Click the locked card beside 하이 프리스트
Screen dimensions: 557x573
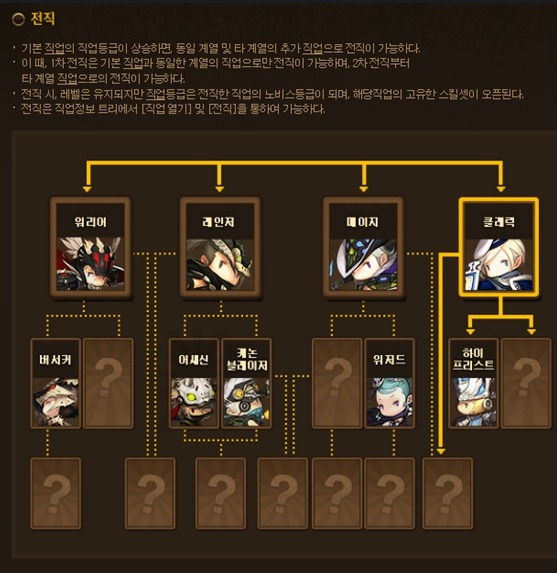[526, 383]
